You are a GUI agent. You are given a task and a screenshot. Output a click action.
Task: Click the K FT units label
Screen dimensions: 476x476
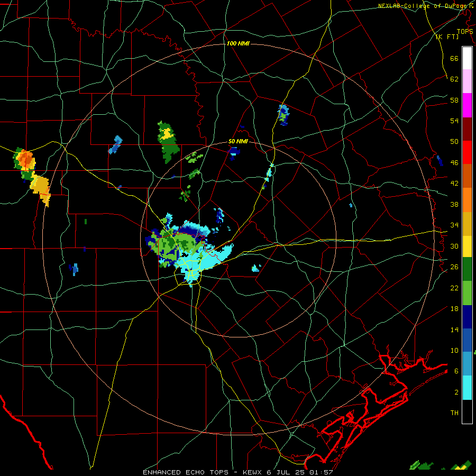click(x=447, y=36)
